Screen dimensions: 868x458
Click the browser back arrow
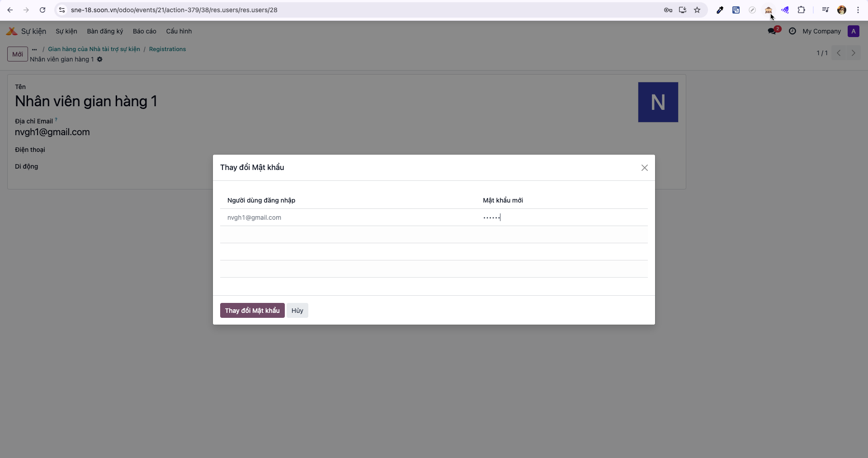click(10, 10)
